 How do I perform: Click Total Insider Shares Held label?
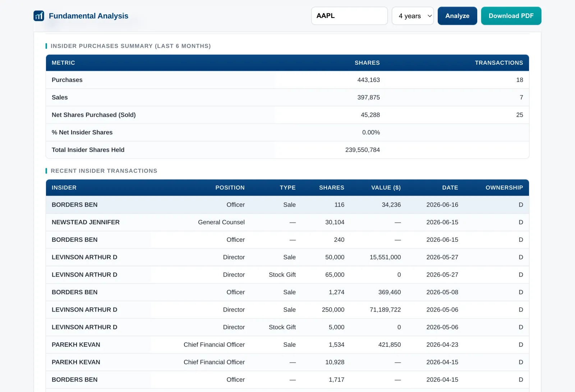88,150
